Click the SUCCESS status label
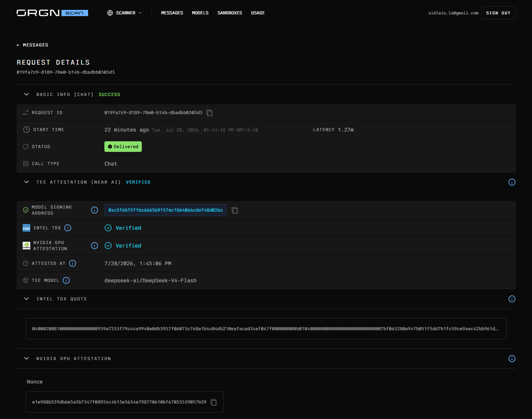Viewport: 532px width, 419px height. coord(109,94)
